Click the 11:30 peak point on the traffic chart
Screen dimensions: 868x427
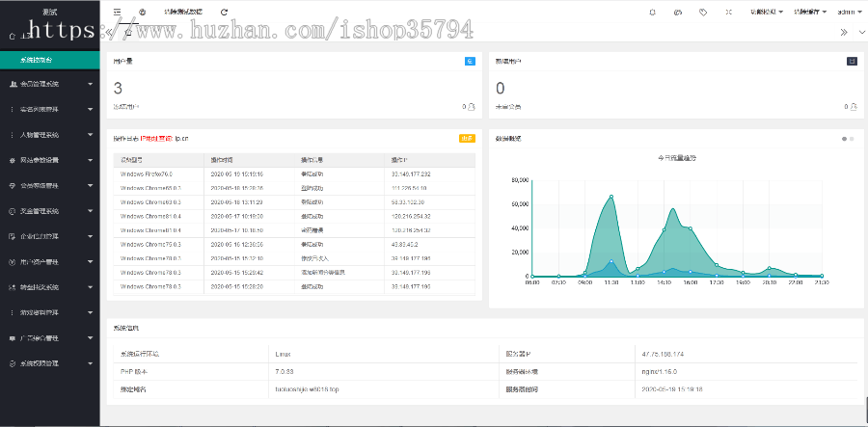tap(610, 197)
